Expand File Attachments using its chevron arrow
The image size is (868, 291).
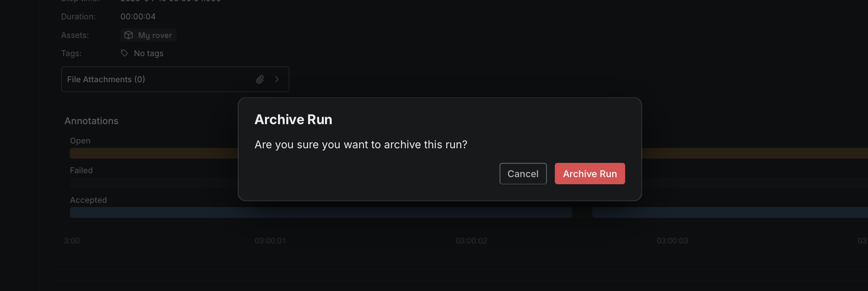[277, 79]
